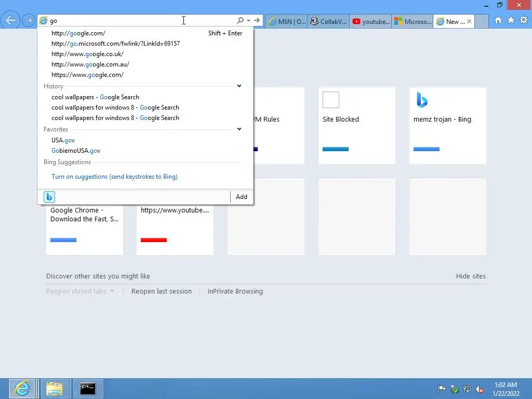
Task: Click the Bing logo on memz tile
Action: [x=422, y=100]
